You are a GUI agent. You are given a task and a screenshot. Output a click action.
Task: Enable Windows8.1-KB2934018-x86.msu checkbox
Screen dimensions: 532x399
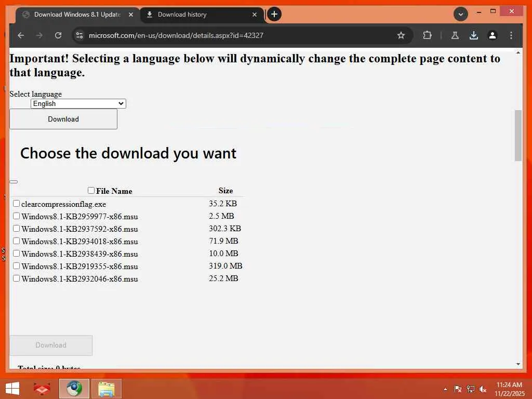click(x=16, y=241)
